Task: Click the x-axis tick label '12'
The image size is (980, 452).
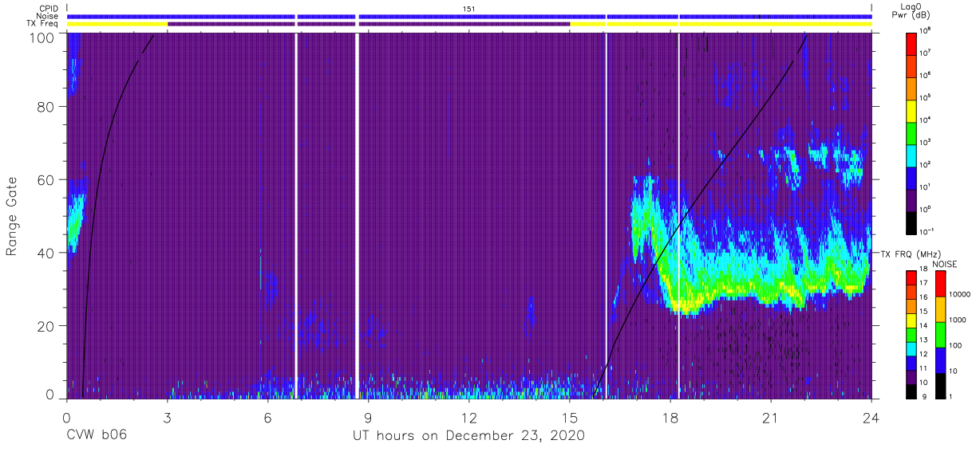Action: tap(469, 417)
